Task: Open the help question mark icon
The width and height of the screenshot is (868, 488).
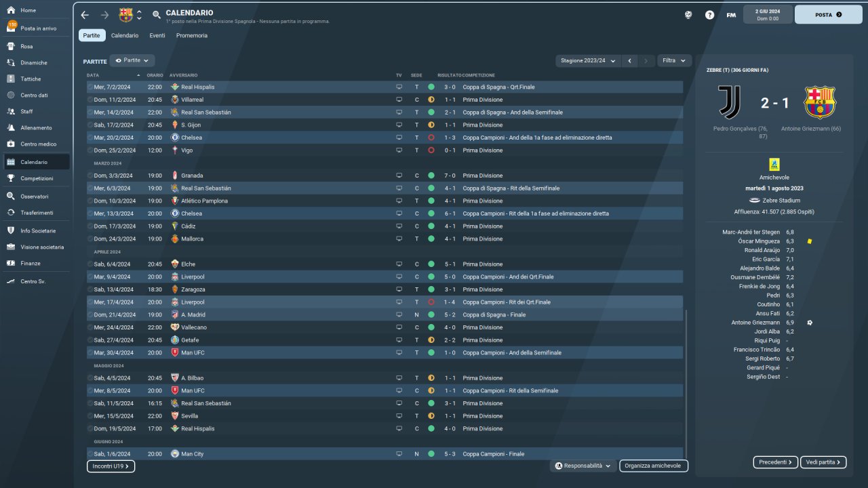Action: click(709, 15)
